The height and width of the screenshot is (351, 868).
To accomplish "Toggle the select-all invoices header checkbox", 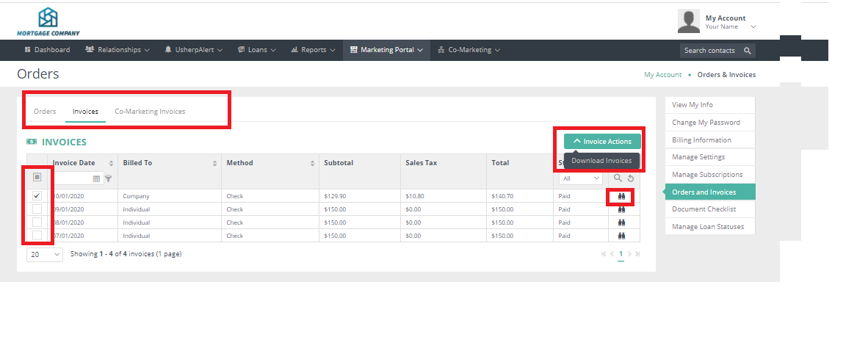I will [37, 177].
